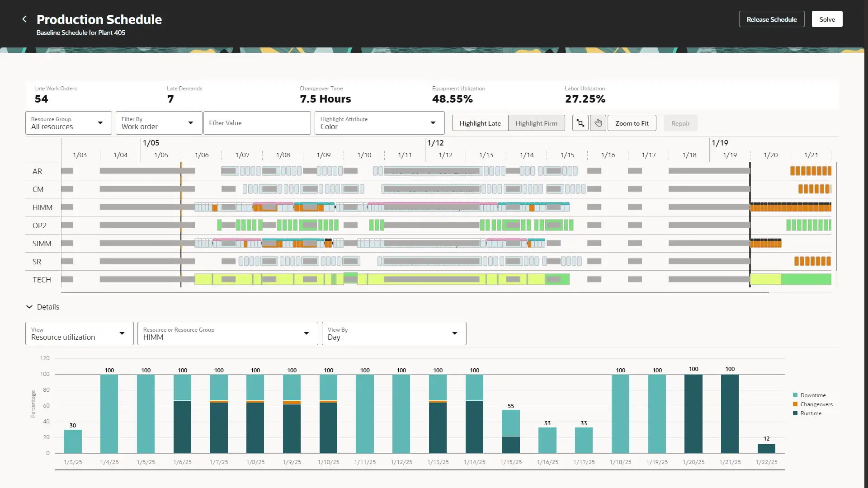
Task: Click the Zoom to Fit button
Action: click(x=632, y=123)
